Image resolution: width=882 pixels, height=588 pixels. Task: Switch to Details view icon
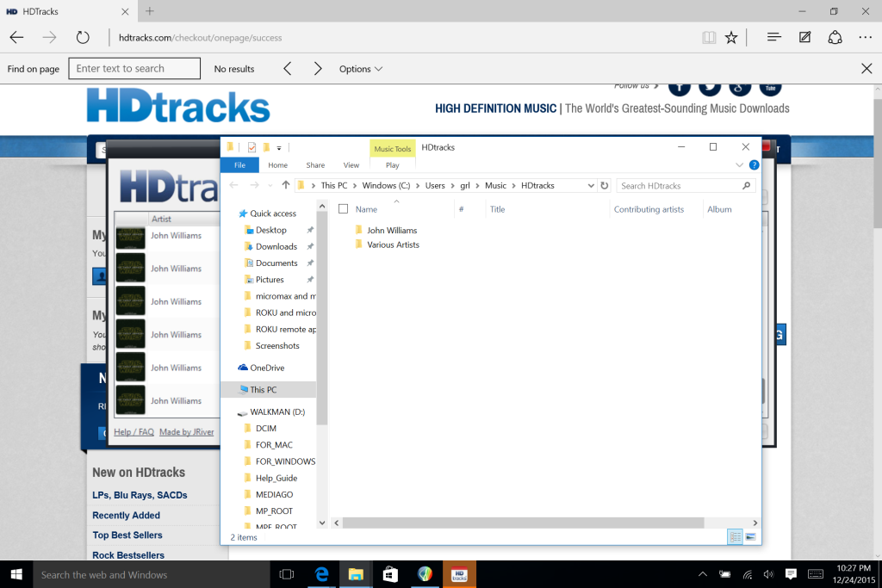tap(736, 537)
